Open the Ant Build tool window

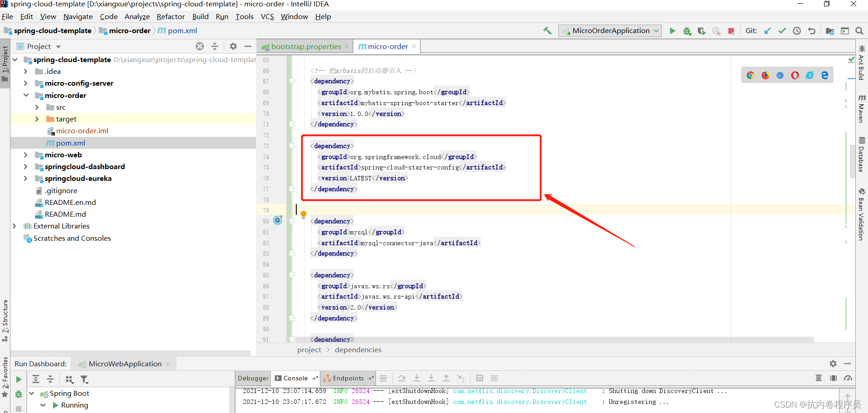[862, 62]
